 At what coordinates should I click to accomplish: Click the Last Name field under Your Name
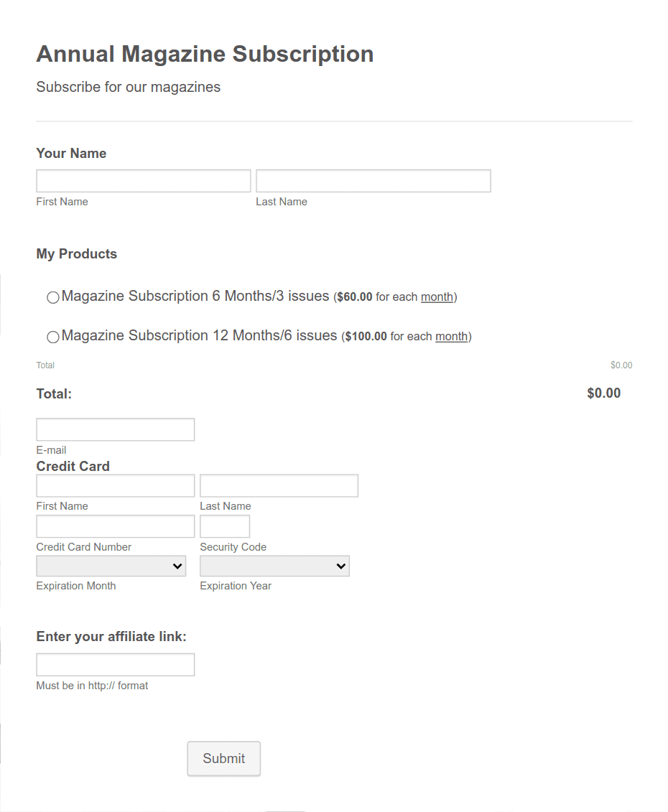(x=373, y=180)
